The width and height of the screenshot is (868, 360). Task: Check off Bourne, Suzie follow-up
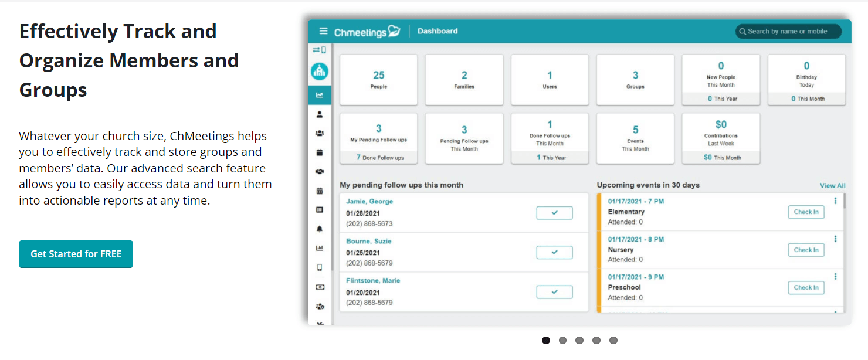tap(554, 252)
